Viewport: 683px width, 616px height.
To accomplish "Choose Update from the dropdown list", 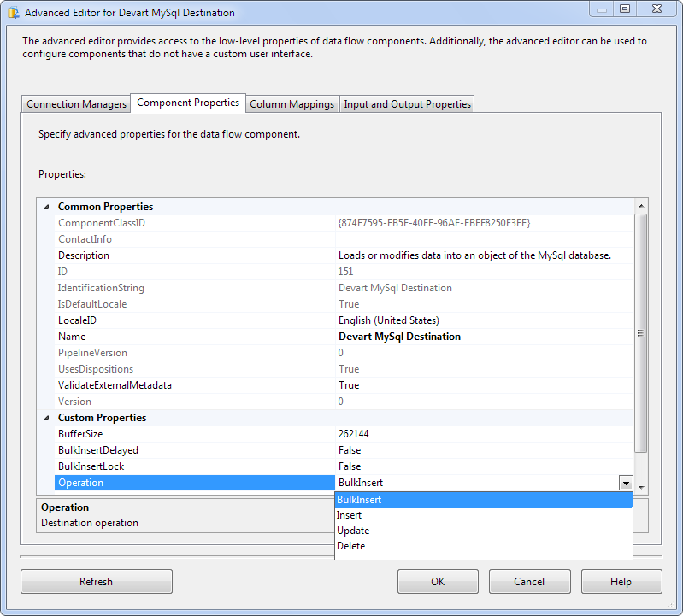I will (x=484, y=531).
